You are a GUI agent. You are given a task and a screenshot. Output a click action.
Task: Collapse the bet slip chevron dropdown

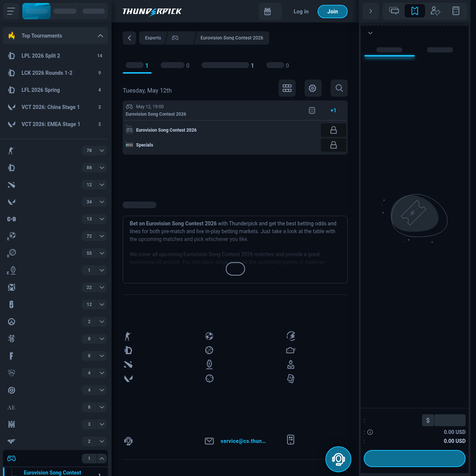point(370,33)
